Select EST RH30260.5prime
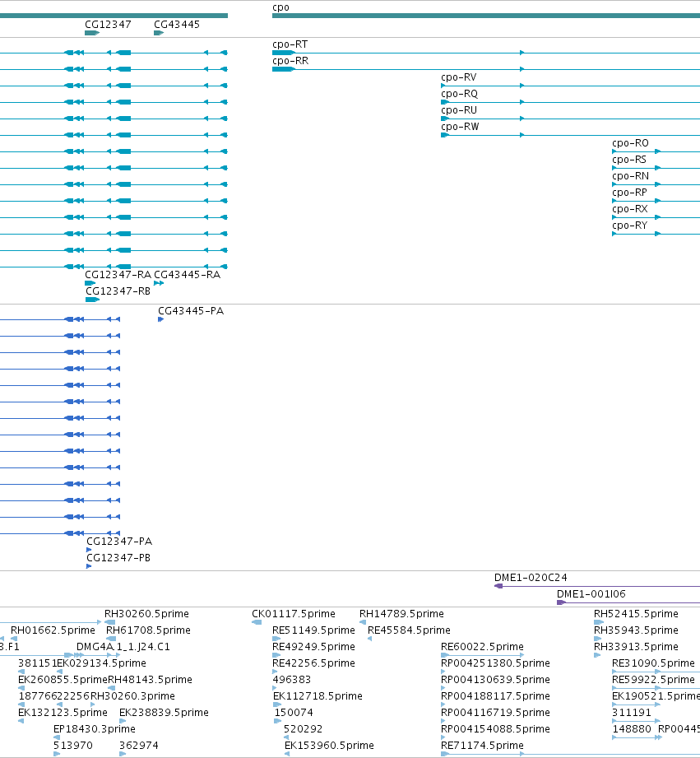This screenshot has width=700, height=758. 146,614
